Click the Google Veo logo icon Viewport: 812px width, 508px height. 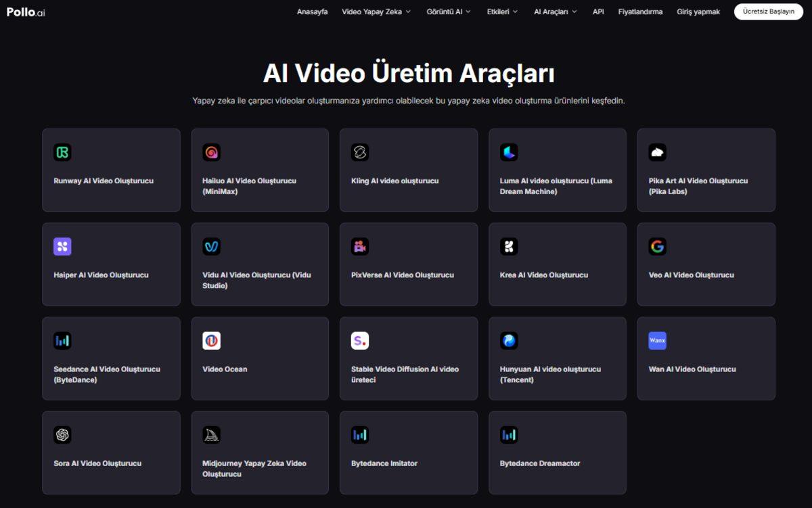click(657, 246)
